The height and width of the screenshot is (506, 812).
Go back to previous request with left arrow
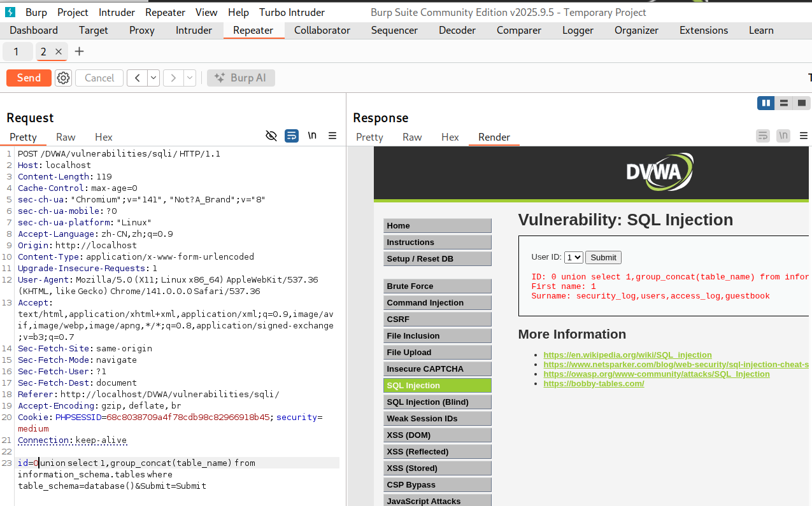(137, 78)
